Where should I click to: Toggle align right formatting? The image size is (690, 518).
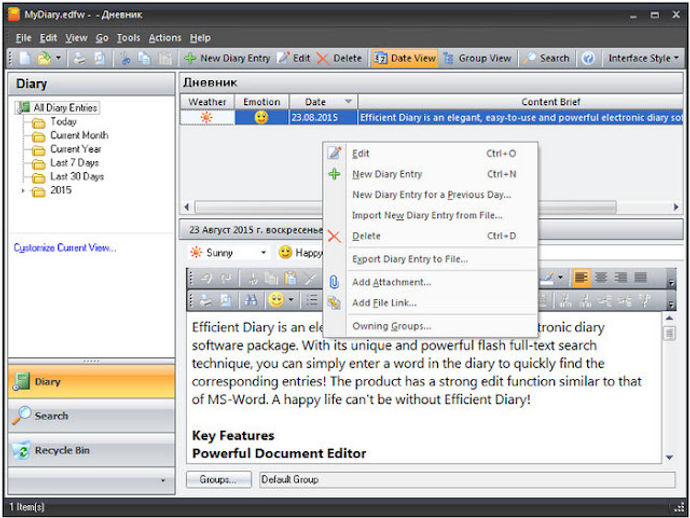[621, 278]
